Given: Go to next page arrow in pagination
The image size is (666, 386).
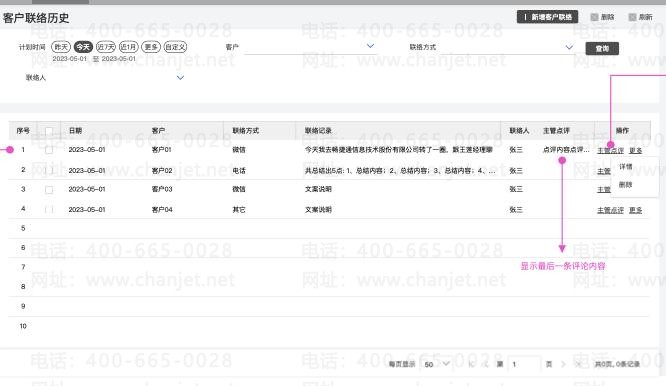Looking at the screenshot, I should pos(563,364).
